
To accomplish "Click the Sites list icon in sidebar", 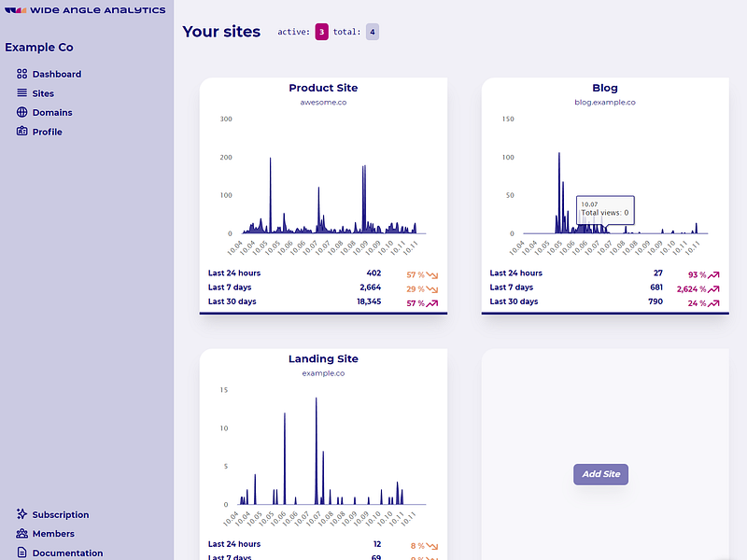I will 21,93.
